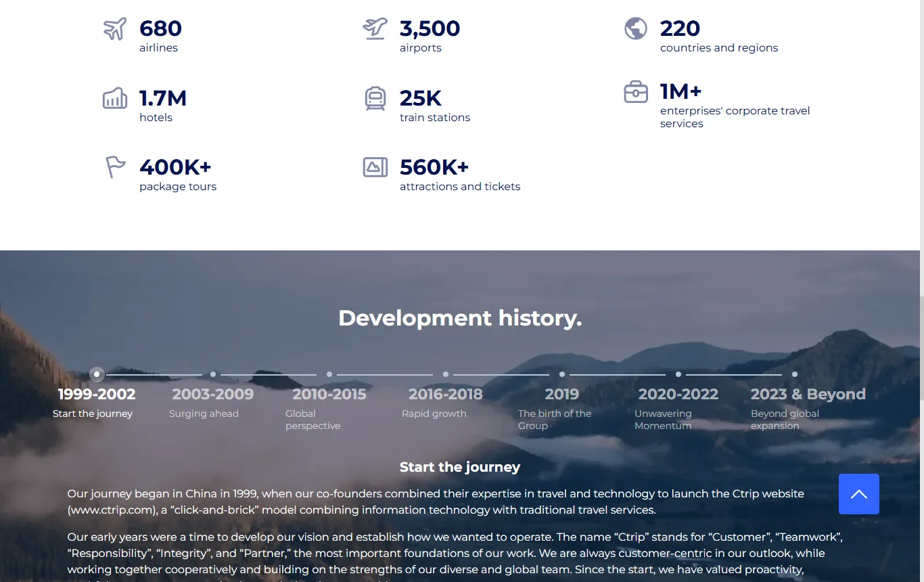Click the '560K+' attractions figure
Image resolution: width=924 pixels, height=582 pixels.
click(434, 167)
